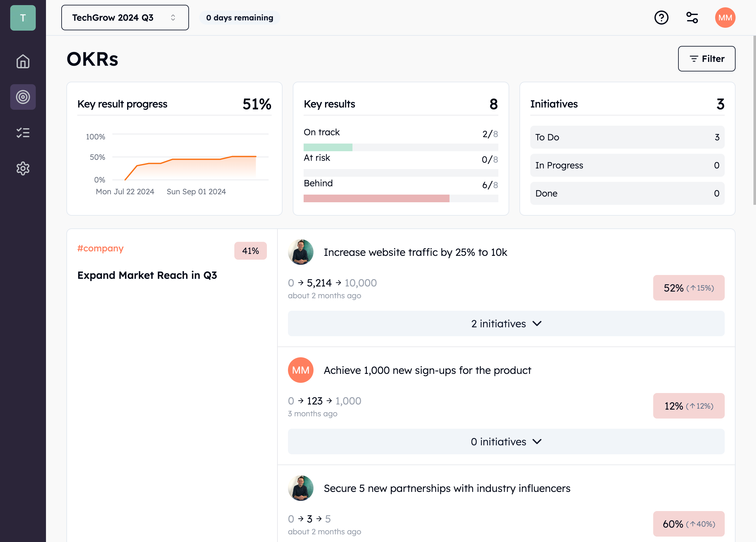This screenshot has width=756, height=542.
Task: Open the MM user avatar menu
Action: tap(725, 18)
